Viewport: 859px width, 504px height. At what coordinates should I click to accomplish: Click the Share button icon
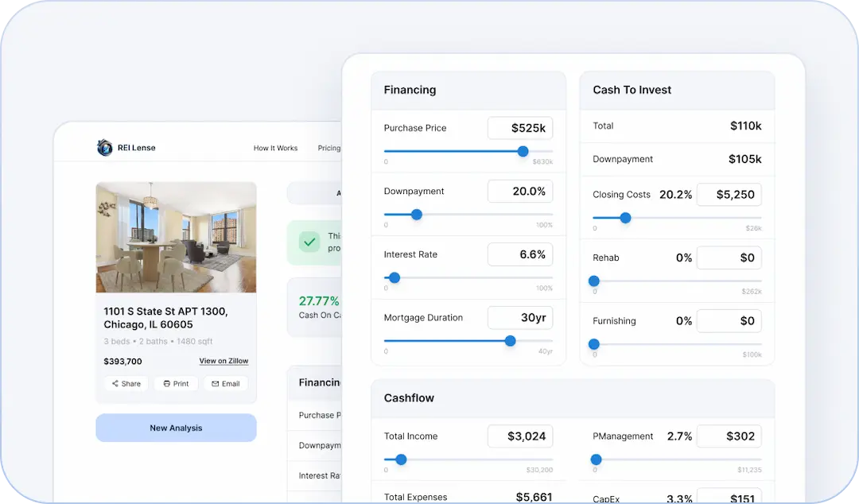coord(115,384)
